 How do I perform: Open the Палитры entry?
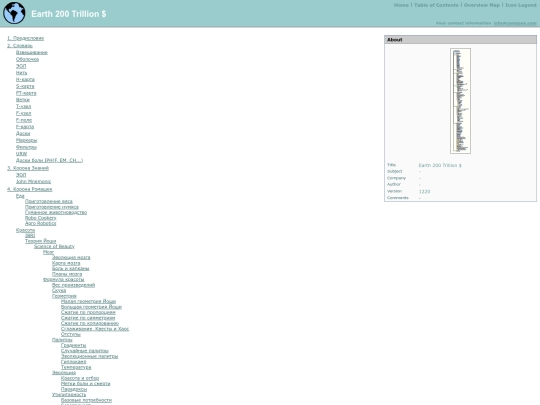click(x=62, y=340)
